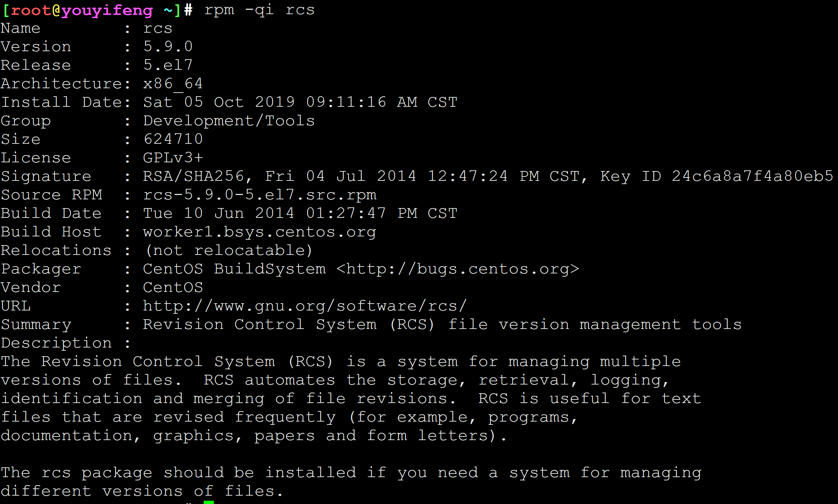Image resolution: width=838 pixels, height=504 pixels.
Task: Click the green cursor block at the bottom
Action: (x=208, y=502)
